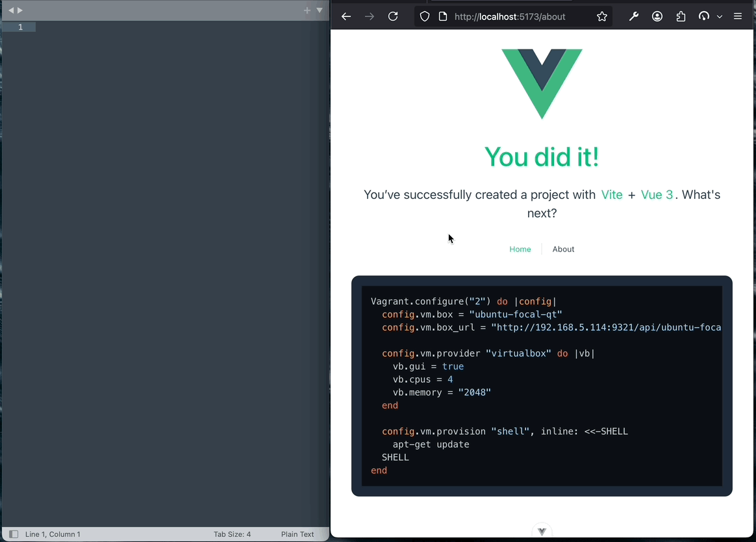Open the editor tab list dropdown arrow
Image resolution: width=756 pixels, height=542 pixels.
[x=319, y=10]
